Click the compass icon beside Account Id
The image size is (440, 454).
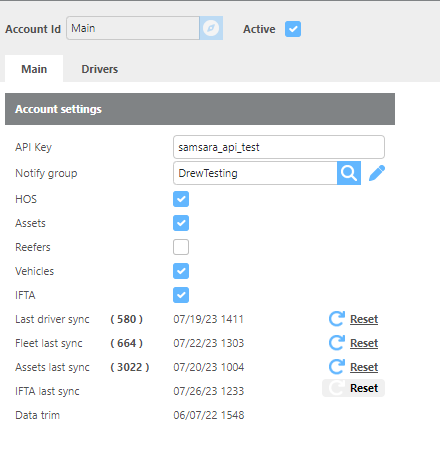click(x=211, y=28)
